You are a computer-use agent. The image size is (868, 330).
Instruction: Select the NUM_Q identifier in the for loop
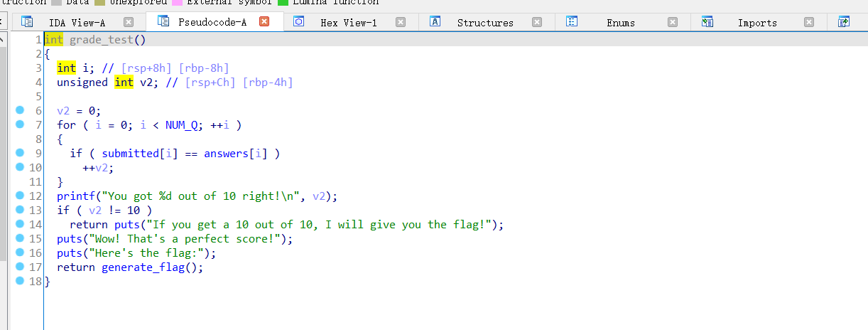click(182, 125)
